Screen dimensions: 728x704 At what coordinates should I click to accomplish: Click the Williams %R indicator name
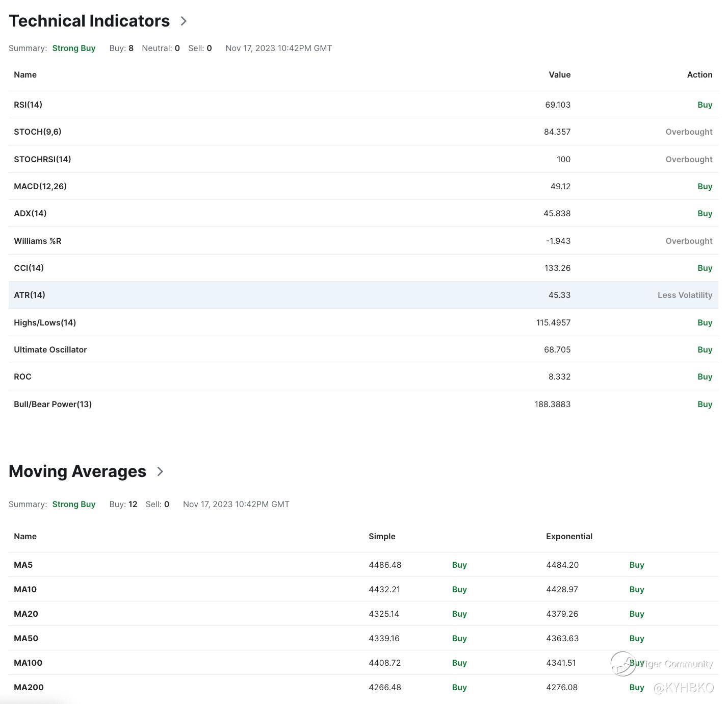click(37, 241)
